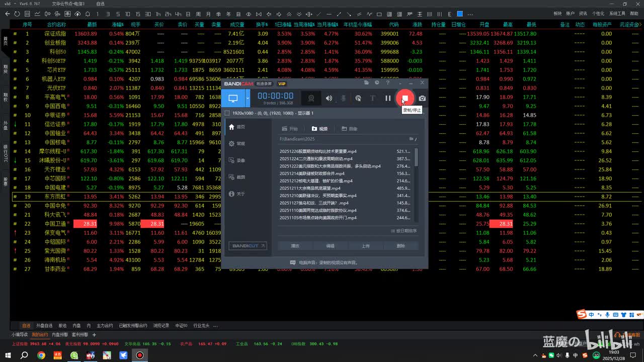The height and width of the screenshot is (362, 644).
Task: Click the blue color square in toolbar
Action: tap(459, 14)
